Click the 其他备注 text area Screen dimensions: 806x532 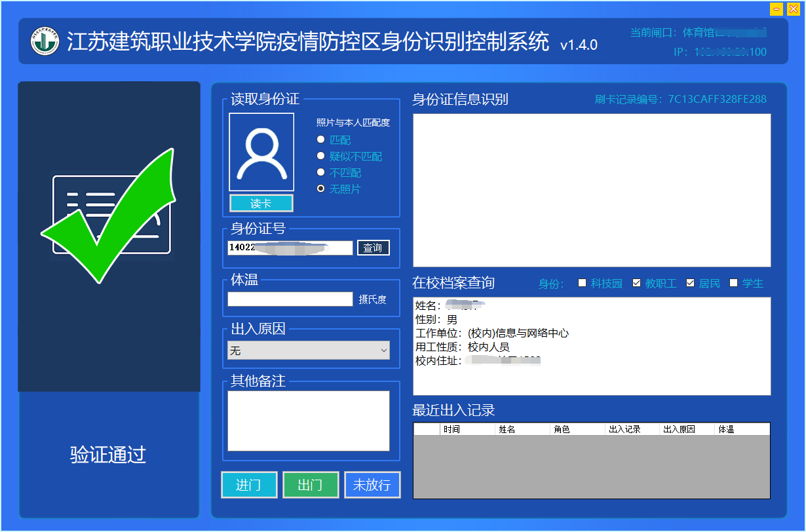coord(309,421)
